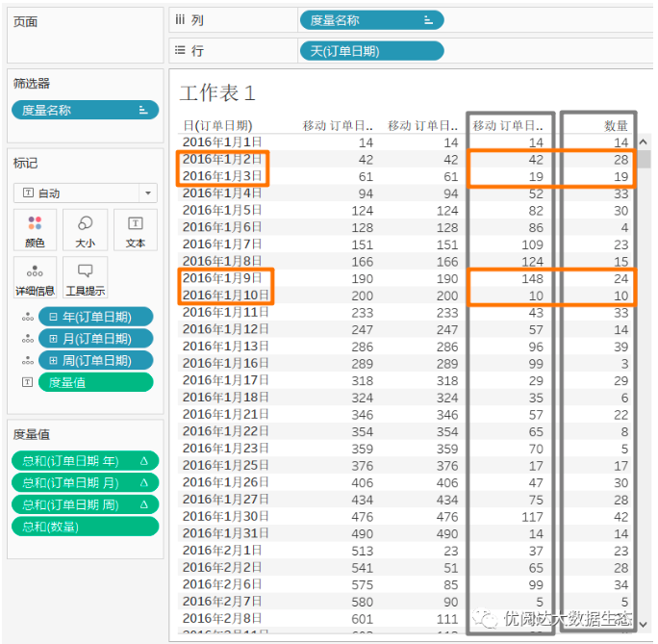Expand the 周(订单日期) pill hierarchy
658x644 pixels.
tap(53, 361)
